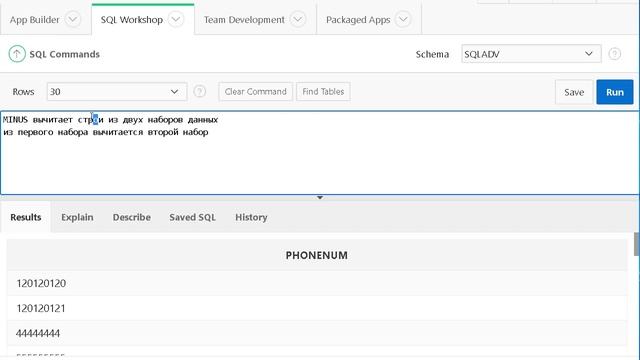Select the 120120121 result cell
Image resolution: width=640 pixels, height=360 pixels.
317,308
